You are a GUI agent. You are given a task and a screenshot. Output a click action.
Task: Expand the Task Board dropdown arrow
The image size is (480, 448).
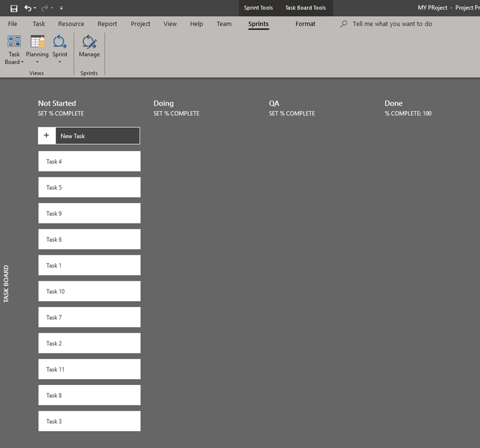(22, 62)
